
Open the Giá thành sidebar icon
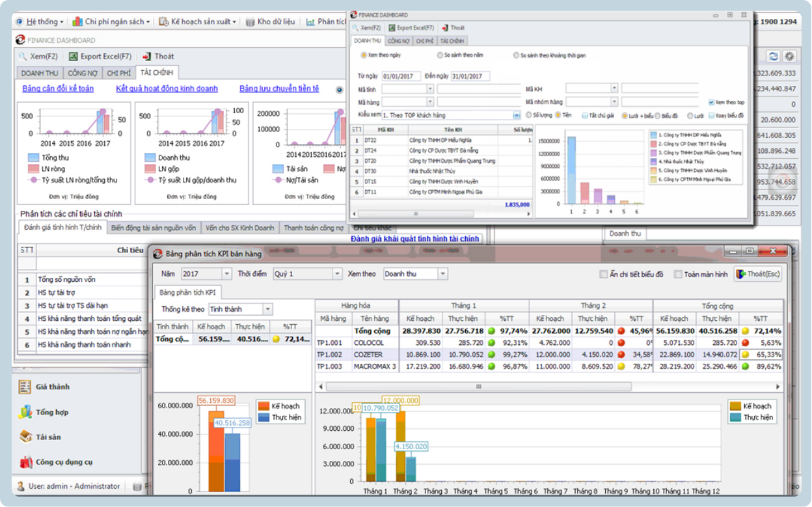25,387
